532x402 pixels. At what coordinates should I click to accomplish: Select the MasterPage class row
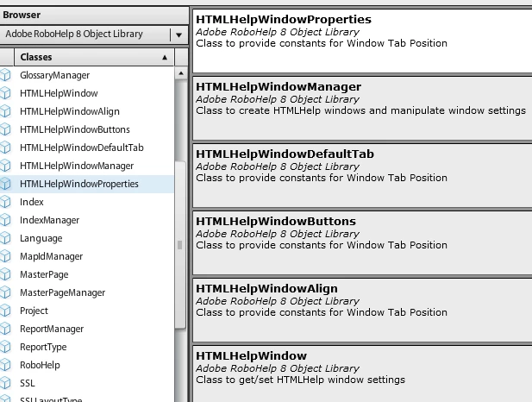pyautogui.click(x=87, y=274)
